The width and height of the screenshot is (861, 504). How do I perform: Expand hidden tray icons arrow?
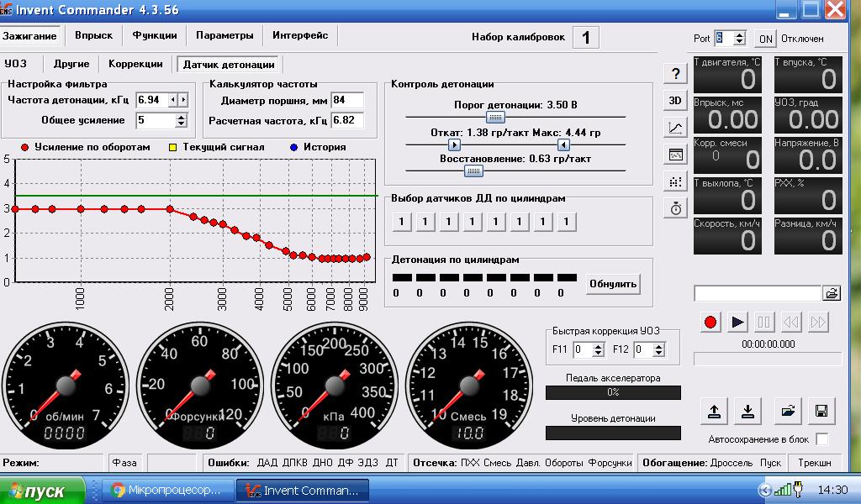[764, 490]
